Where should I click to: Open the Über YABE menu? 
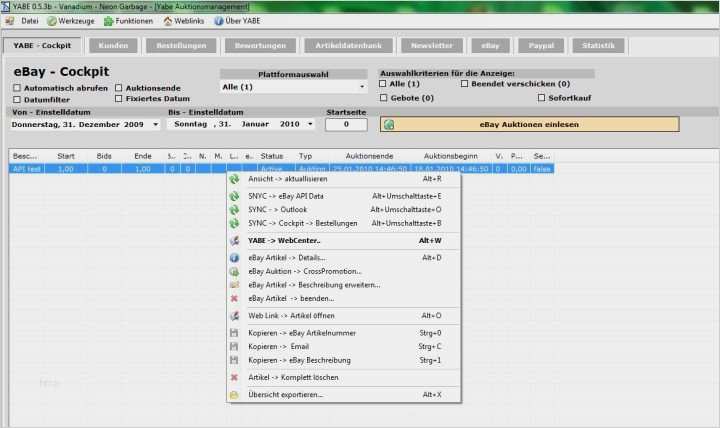[243, 21]
